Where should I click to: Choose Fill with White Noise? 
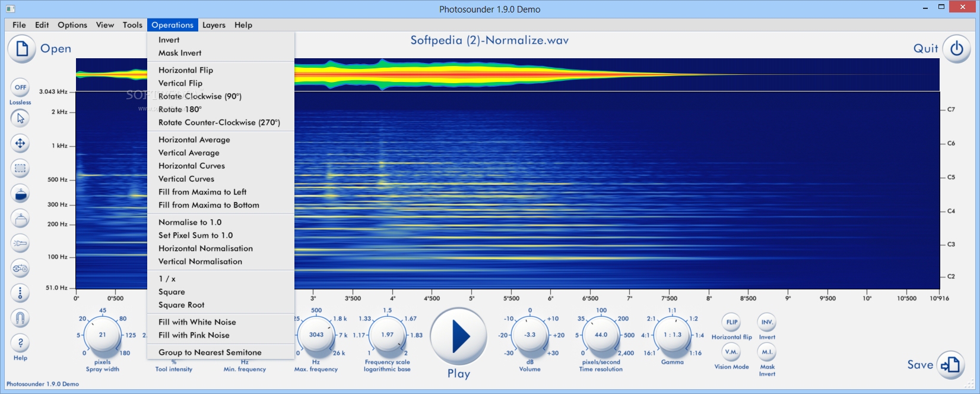coord(221,322)
